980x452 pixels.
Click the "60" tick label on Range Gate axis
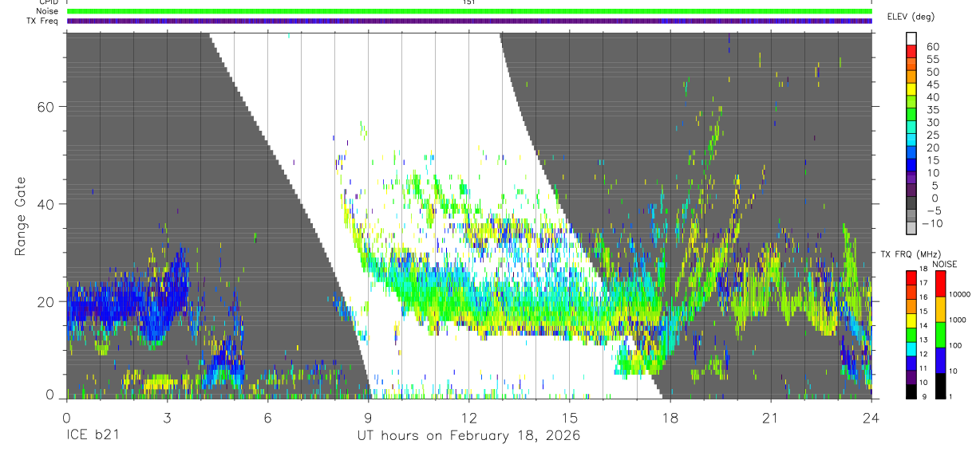coord(45,107)
